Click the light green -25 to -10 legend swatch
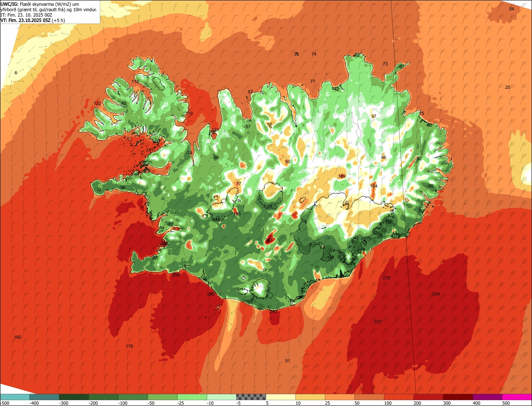Viewport: 532px width, 406px height. [192, 397]
